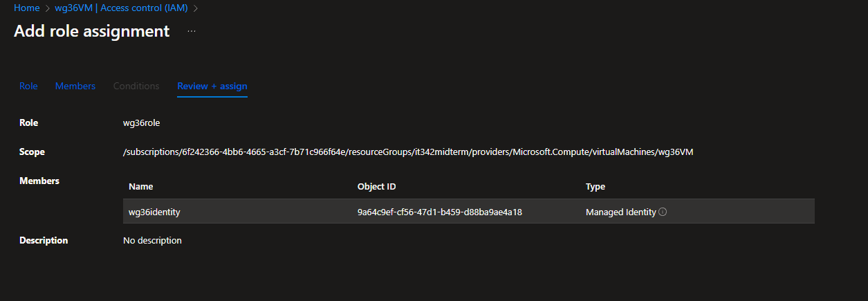
Task: Click the Object ID value 9a64c9ef
Action: pyautogui.click(x=439, y=212)
